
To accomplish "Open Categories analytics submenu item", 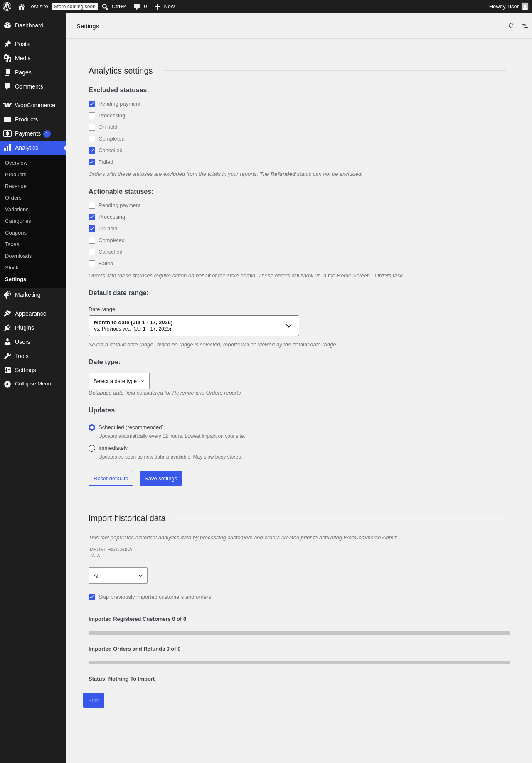I will [x=18, y=221].
